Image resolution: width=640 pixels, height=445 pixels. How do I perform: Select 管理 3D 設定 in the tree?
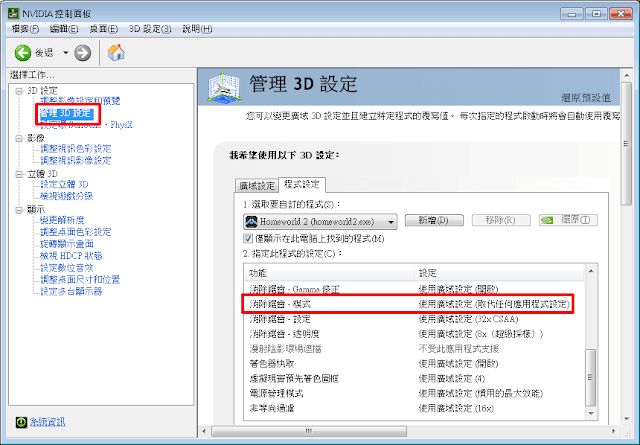[x=65, y=113]
